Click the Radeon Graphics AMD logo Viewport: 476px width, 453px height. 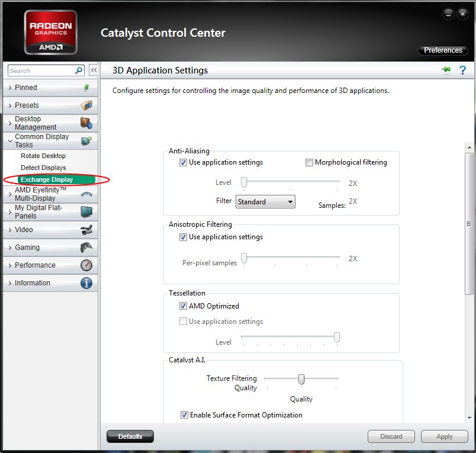click(51, 32)
